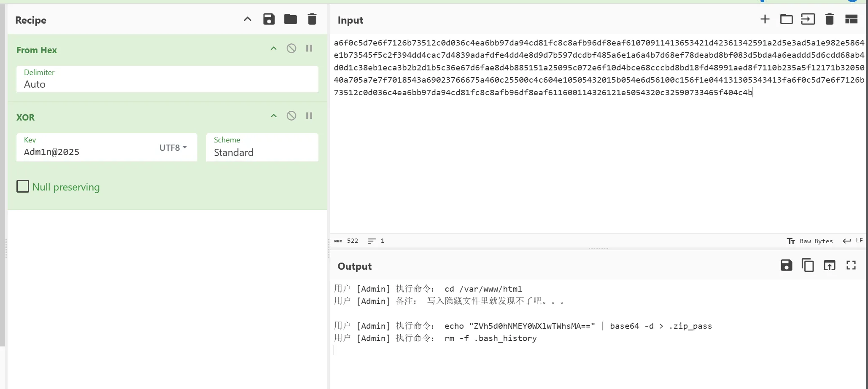Clear input and output with trash icon
The height and width of the screenshot is (389, 868).
point(829,19)
